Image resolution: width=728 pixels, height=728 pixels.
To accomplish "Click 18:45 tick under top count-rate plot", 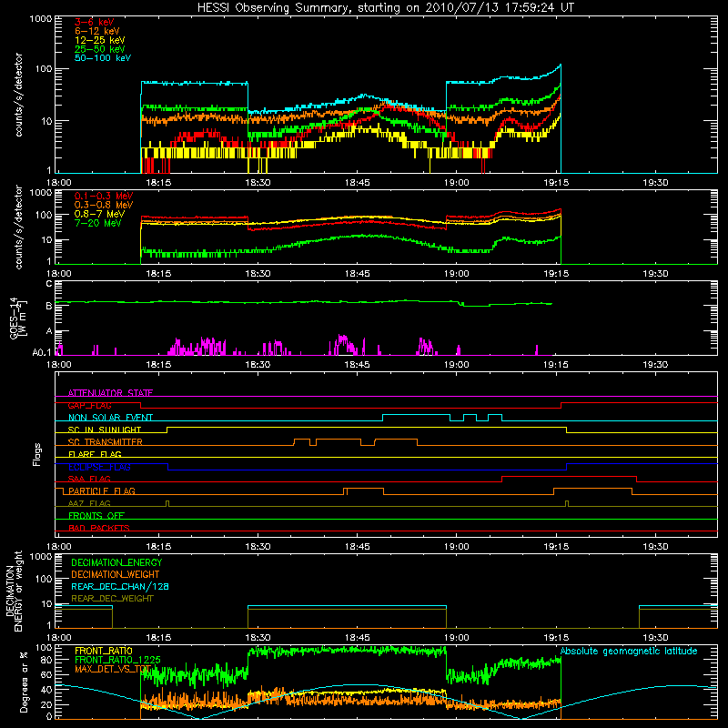I will pyautogui.click(x=357, y=183).
